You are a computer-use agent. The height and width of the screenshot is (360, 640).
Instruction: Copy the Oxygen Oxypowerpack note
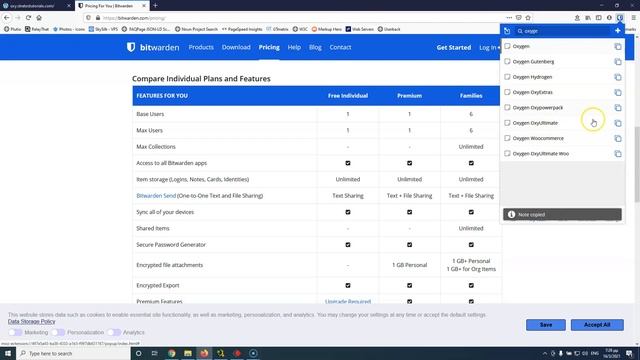pos(618,108)
